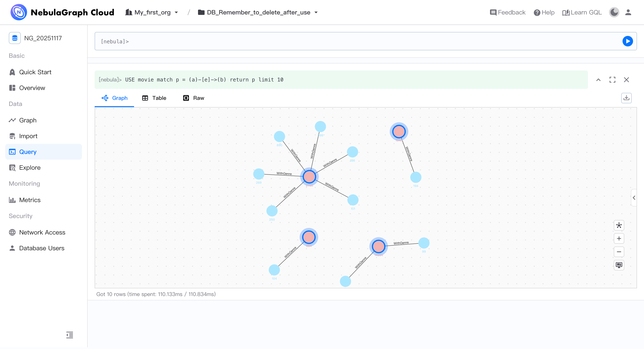Collapse the query result panel

[598, 80]
